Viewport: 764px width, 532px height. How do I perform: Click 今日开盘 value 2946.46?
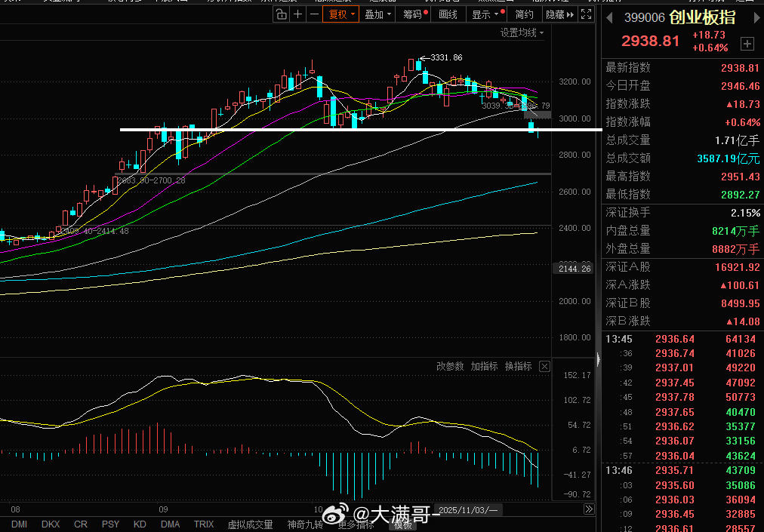(x=740, y=86)
